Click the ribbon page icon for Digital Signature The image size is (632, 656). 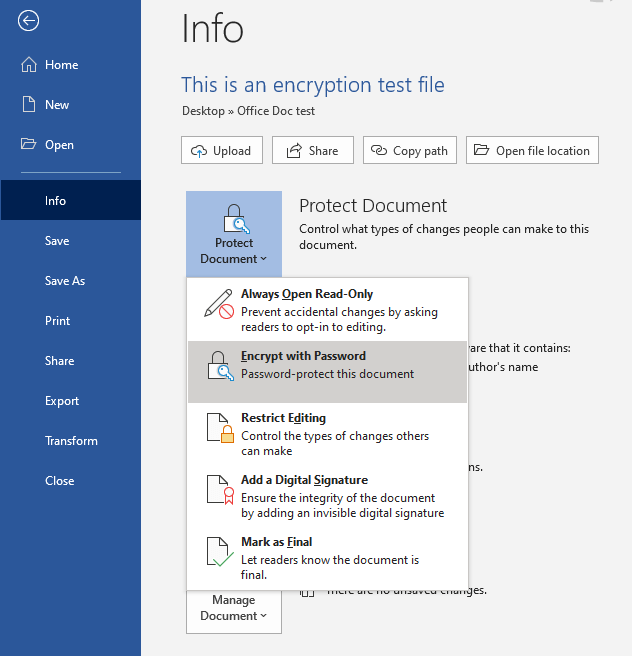pyautogui.click(x=220, y=490)
